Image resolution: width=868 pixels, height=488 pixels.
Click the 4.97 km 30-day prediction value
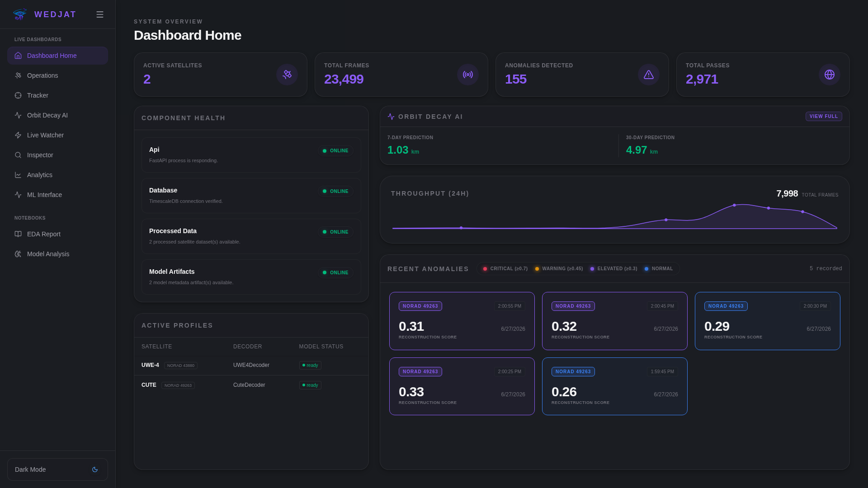click(642, 150)
